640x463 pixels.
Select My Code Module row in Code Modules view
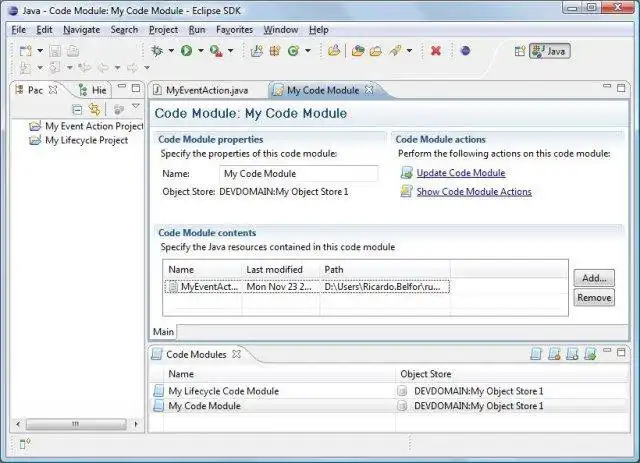click(x=389, y=406)
